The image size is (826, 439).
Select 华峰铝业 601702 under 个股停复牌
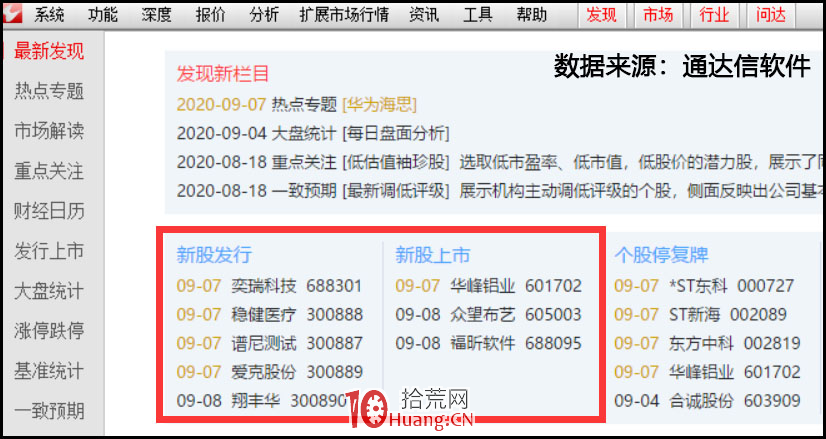707,372
